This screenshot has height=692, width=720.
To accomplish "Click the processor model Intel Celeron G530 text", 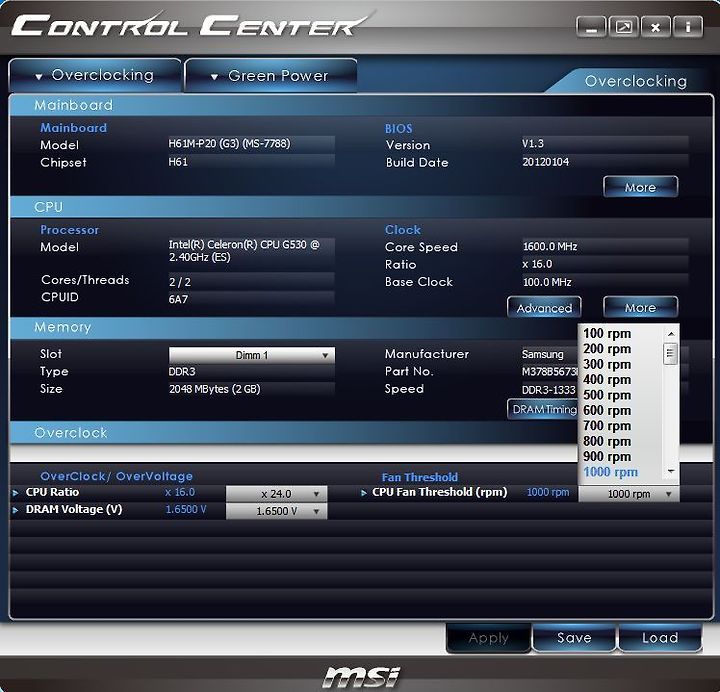I will (x=244, y=251).
